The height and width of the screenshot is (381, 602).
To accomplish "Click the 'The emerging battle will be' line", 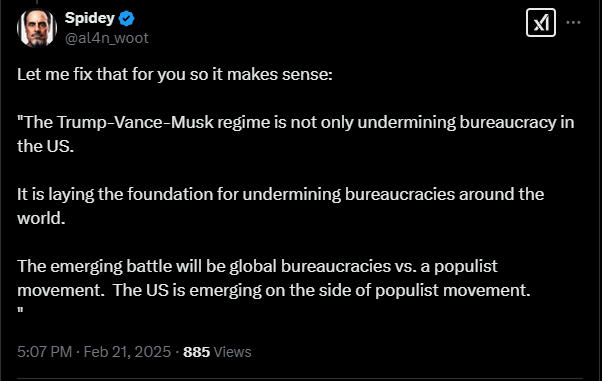I will [257, 266].
